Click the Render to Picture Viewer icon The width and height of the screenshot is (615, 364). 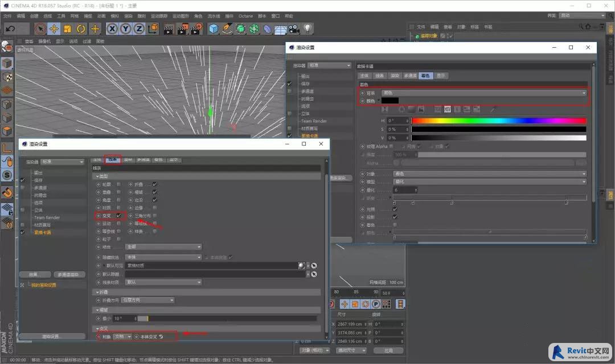click(182, 29)
